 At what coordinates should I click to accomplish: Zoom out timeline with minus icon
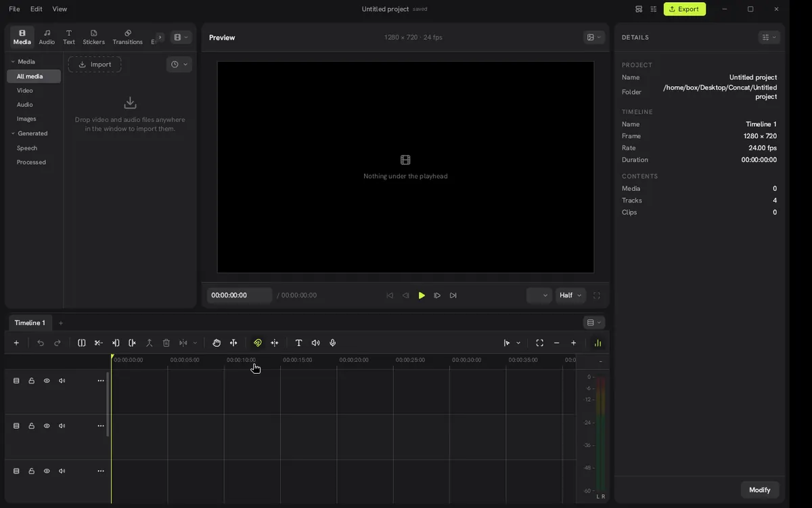pos(557,343)
